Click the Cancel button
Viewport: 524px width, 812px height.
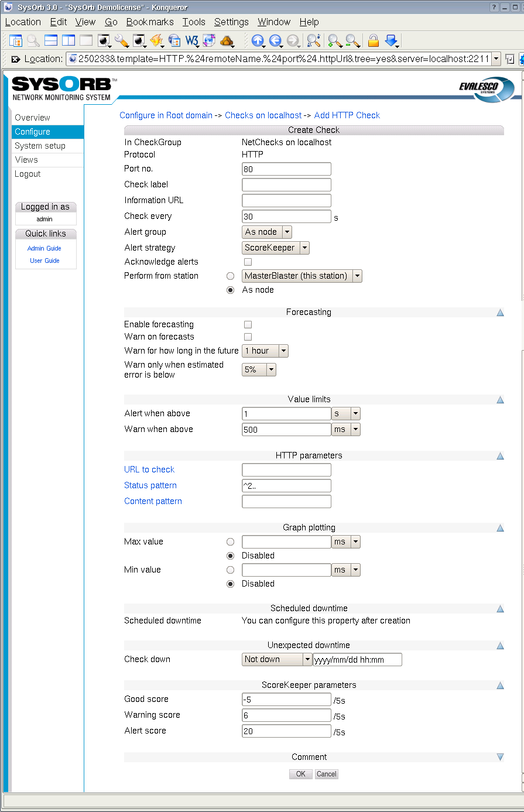(327, 774)
